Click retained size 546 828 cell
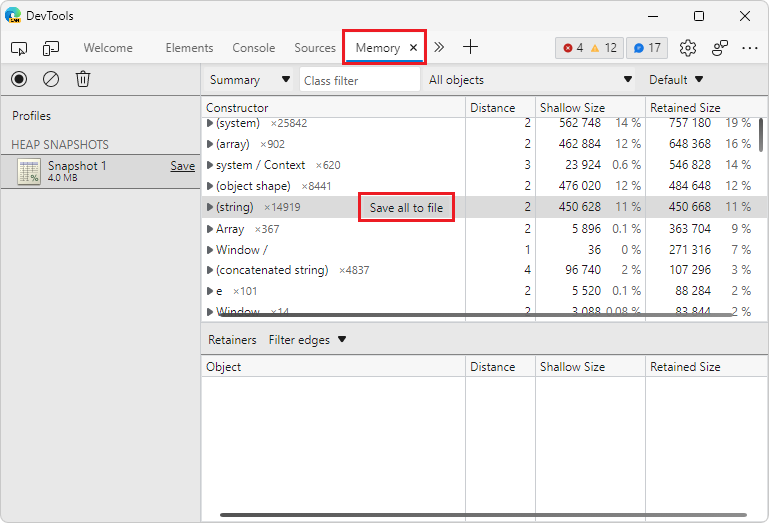769x523 pixels. tap(690, 165)
